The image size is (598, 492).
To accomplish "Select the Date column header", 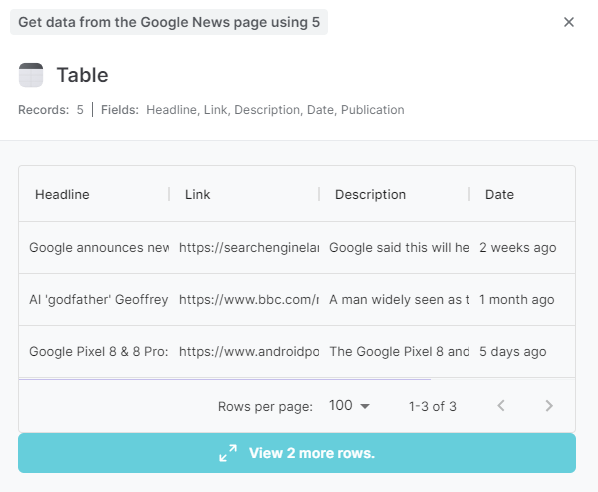I will (x=499, y=195).
